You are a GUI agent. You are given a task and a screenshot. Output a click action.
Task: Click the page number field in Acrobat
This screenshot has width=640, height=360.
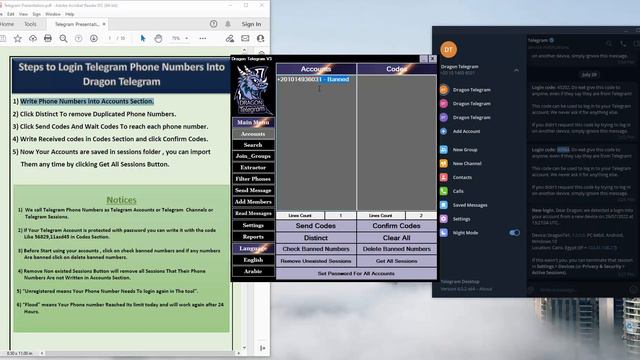(x=109, y=38)
